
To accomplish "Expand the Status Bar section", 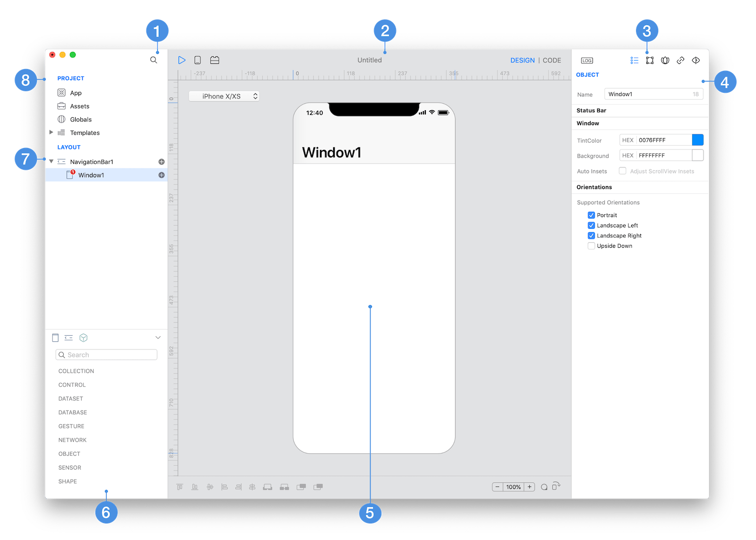I will (640, 111).
